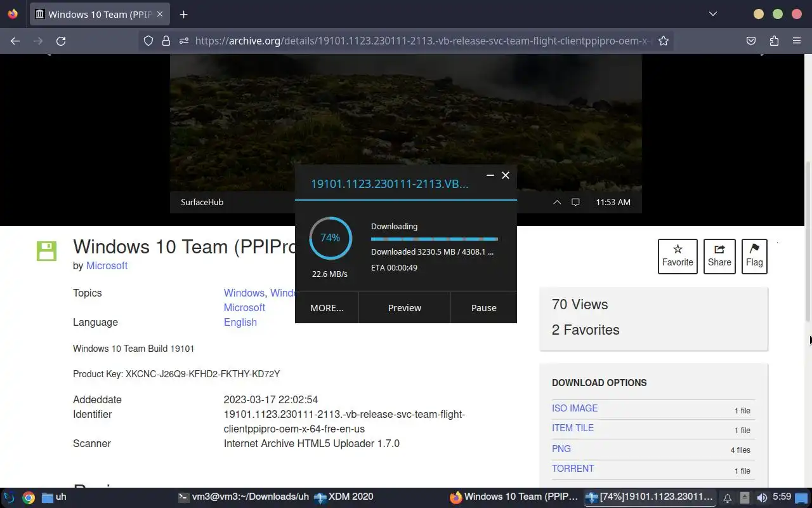Open a new tab with plus button
The height and width of the screenshot is (508, 812).
click(x=183, y=14)
